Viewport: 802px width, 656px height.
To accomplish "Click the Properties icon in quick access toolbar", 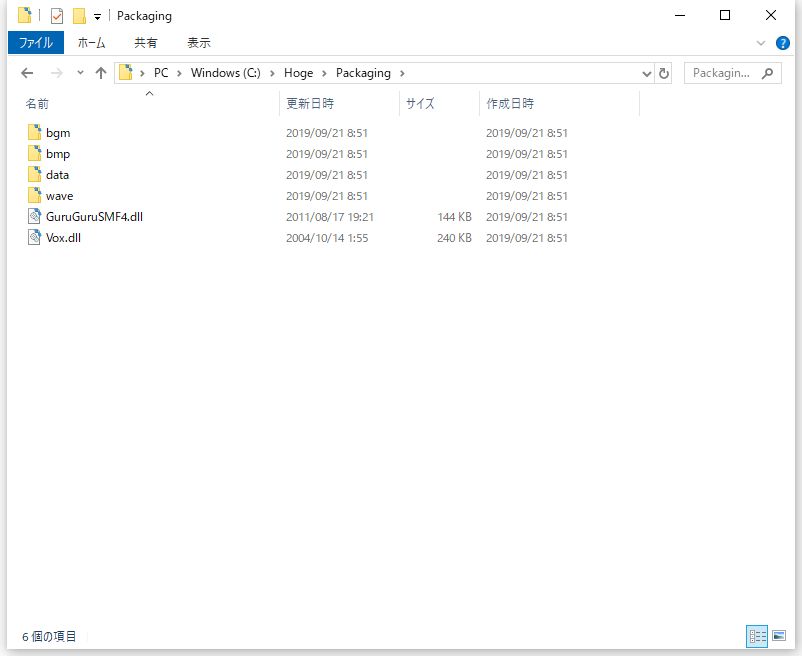I will pos(57,16).
